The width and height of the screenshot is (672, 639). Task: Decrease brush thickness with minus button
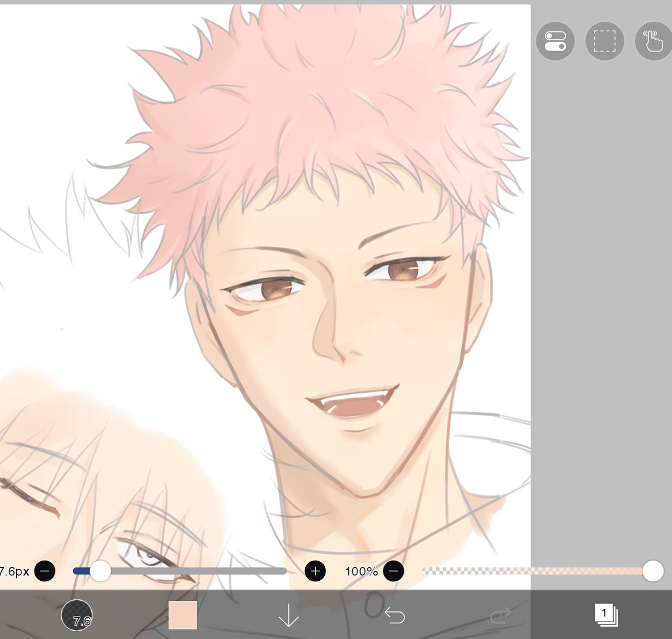pos(45,571)
